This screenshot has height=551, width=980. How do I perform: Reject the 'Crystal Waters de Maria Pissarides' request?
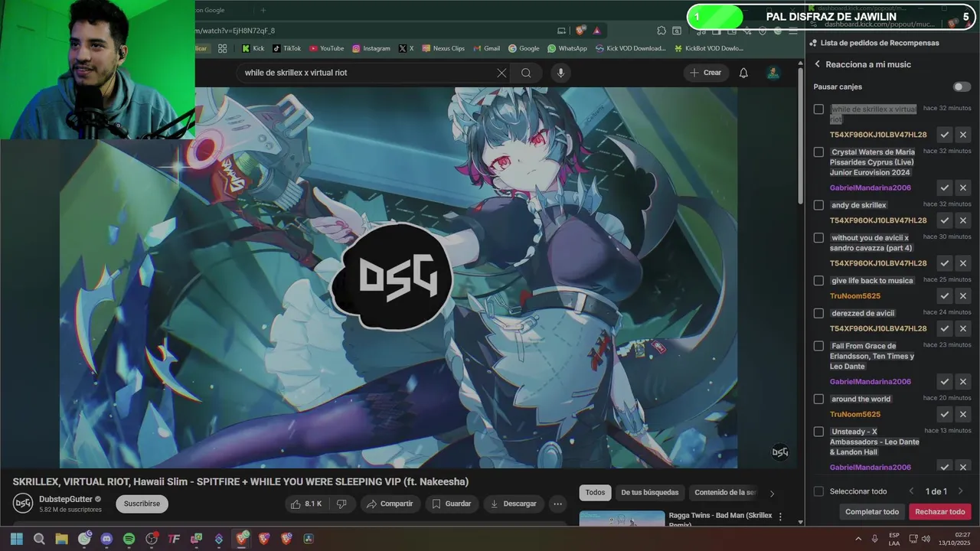963,187
